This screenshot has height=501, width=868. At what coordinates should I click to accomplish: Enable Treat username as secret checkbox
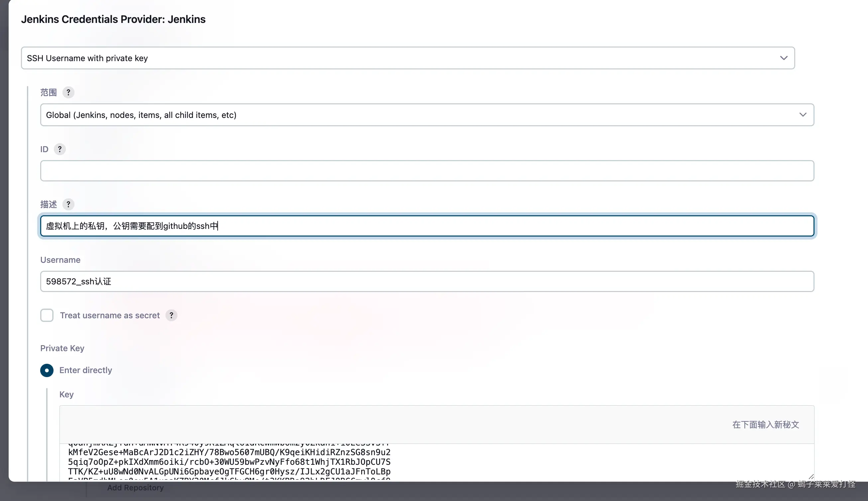[x=47, y=315]
